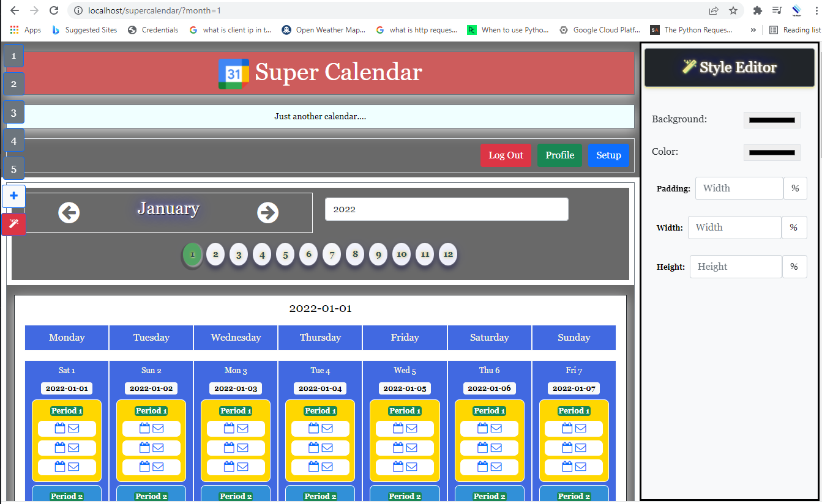The height and width of the screenshot is (504, 822).
Task: Click envelope icon in top Period 1 row of 2022-01-01
Action: pyautogui.click(x=73, y=428)
